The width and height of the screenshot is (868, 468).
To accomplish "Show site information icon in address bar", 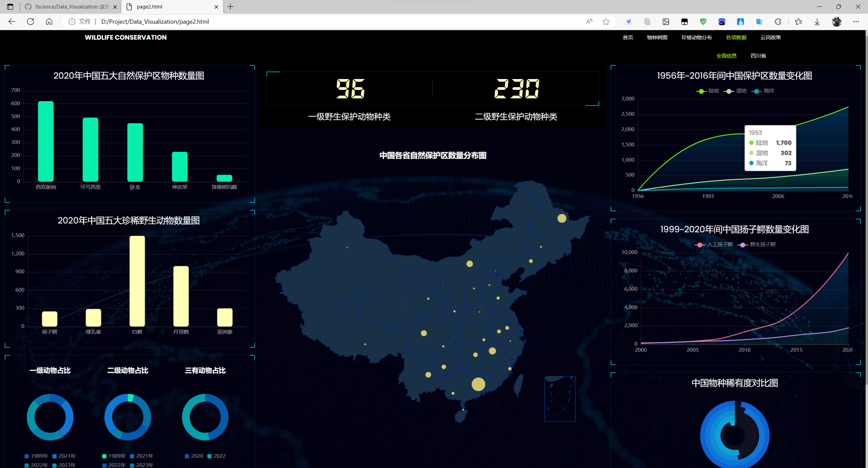I will (x=72, y=22).
